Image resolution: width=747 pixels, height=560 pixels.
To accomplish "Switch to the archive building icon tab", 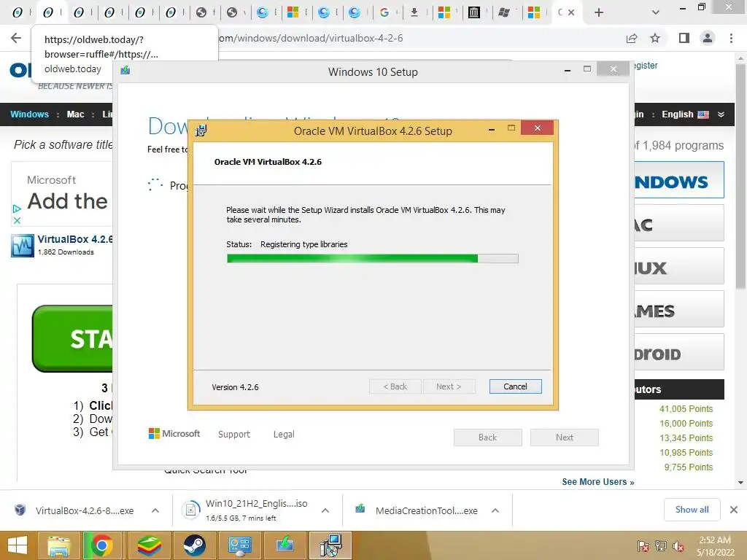I will point(474,12).
